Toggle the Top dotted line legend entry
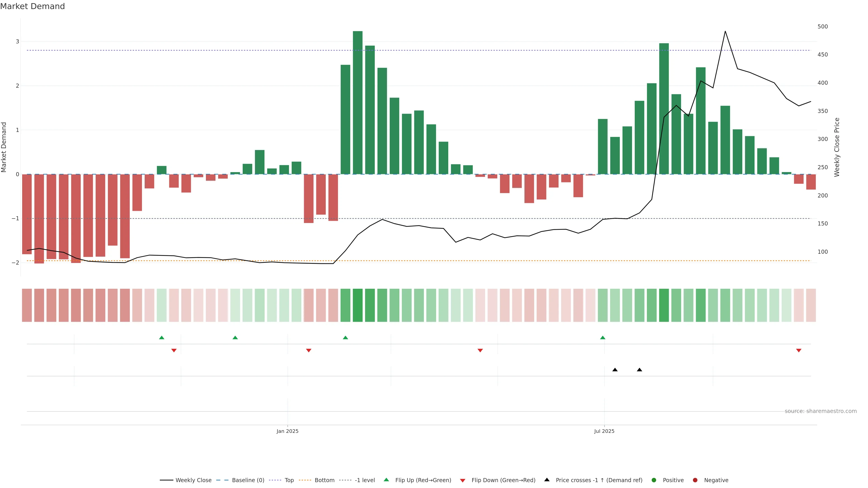This screenshot has height=488, width=868. [x=289, y=480]
